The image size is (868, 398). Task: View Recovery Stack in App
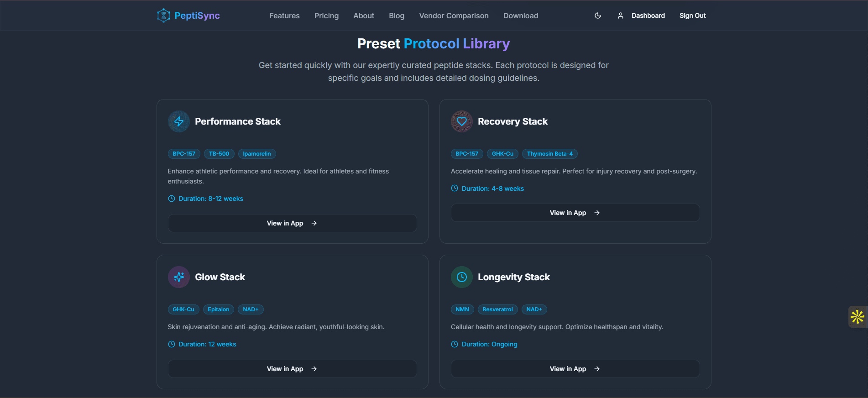point(575,213)
